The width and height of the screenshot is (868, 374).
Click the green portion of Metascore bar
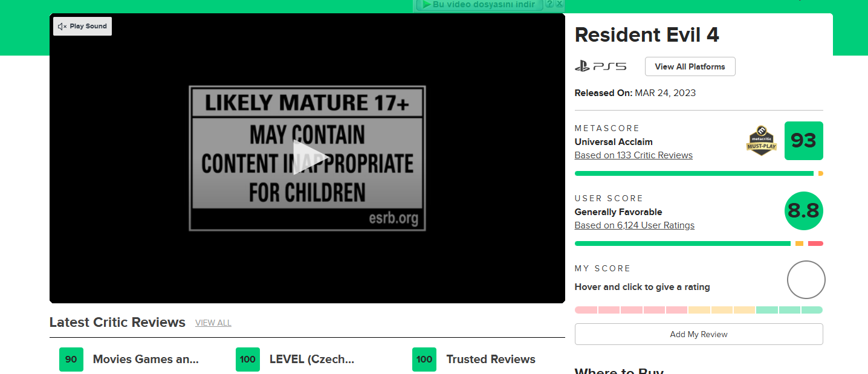pos(694,173)
